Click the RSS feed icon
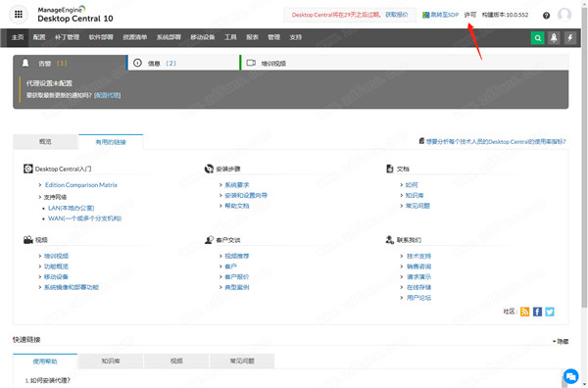The image size is (588, 388). coord(524,312)
